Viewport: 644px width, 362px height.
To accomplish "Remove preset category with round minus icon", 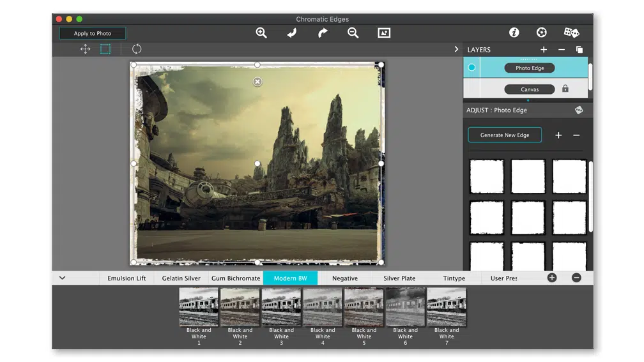I will click(576, 278).
